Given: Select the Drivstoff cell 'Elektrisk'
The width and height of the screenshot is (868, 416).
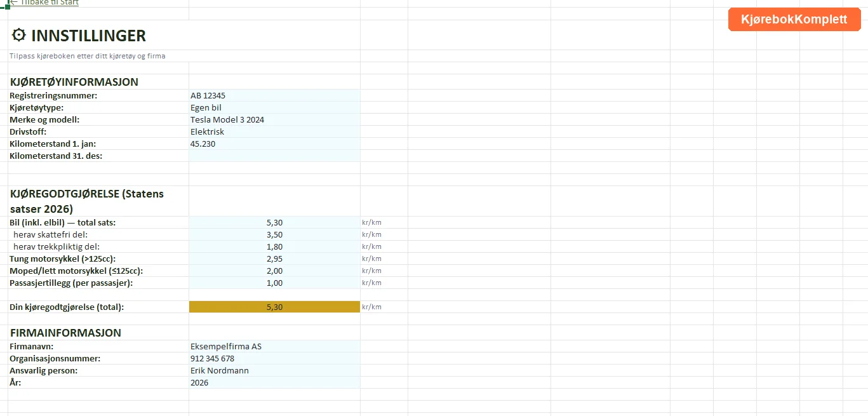Looking at the screenshot, I should (x=274, y=132).
